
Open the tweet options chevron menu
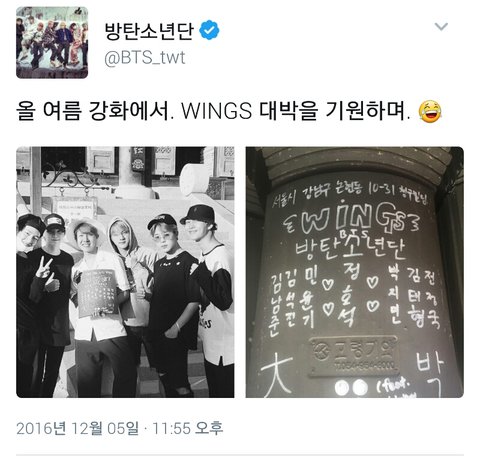coord(441,26)
